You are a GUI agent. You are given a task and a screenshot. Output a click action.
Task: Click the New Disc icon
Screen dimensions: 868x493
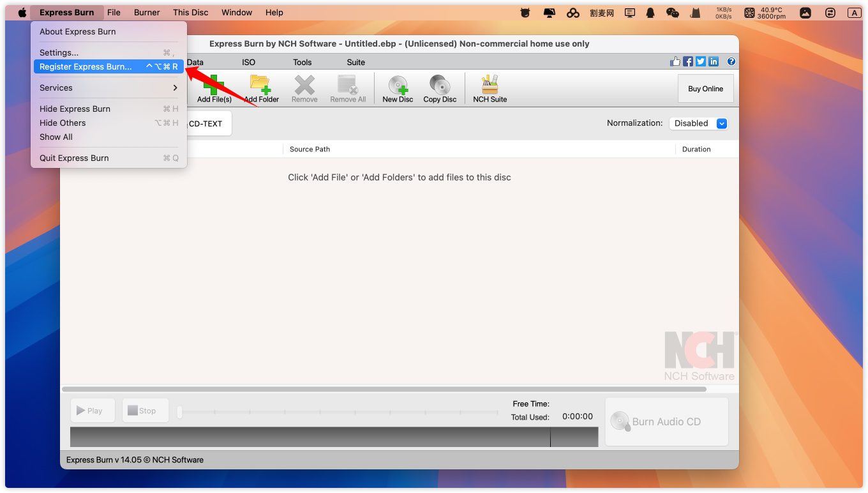tap(398, 88)
